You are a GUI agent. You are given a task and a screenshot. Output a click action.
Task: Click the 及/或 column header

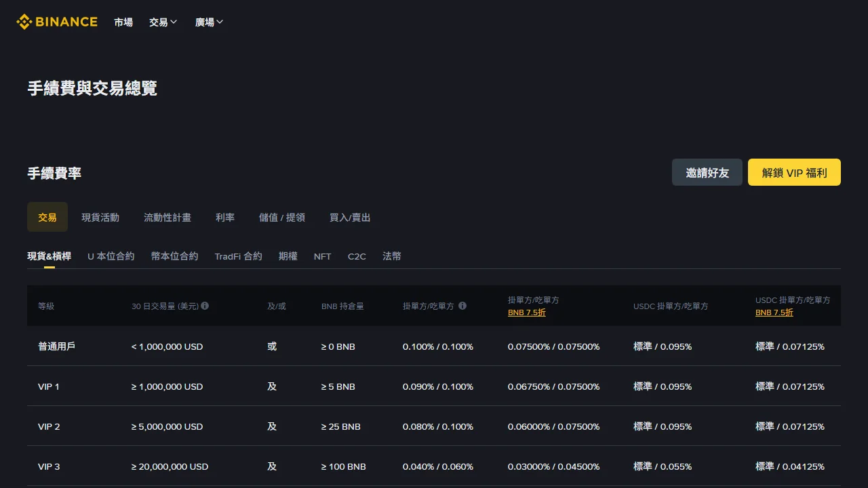click(x=277, y=306)
